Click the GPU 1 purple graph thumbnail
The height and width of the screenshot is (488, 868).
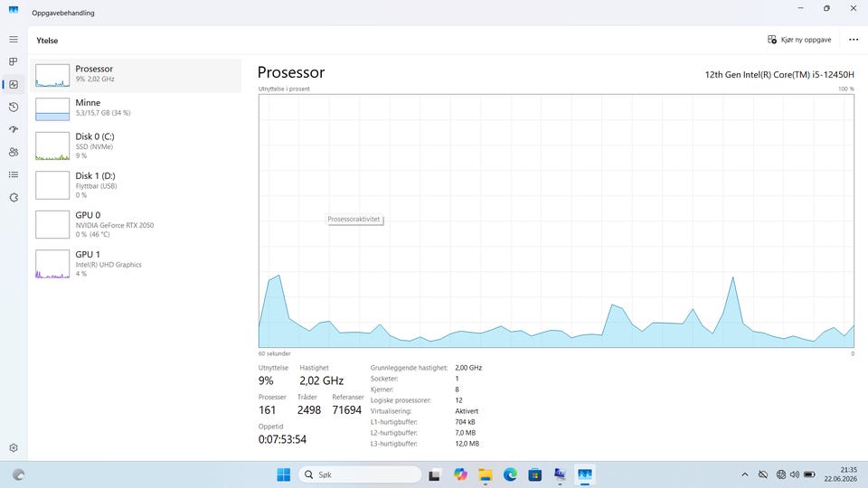[x=52, y=264]
